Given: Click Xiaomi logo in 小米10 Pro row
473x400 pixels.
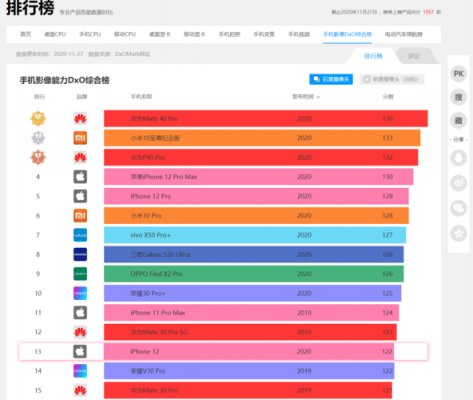Looking at the screenshot, I should coord(80,216).
